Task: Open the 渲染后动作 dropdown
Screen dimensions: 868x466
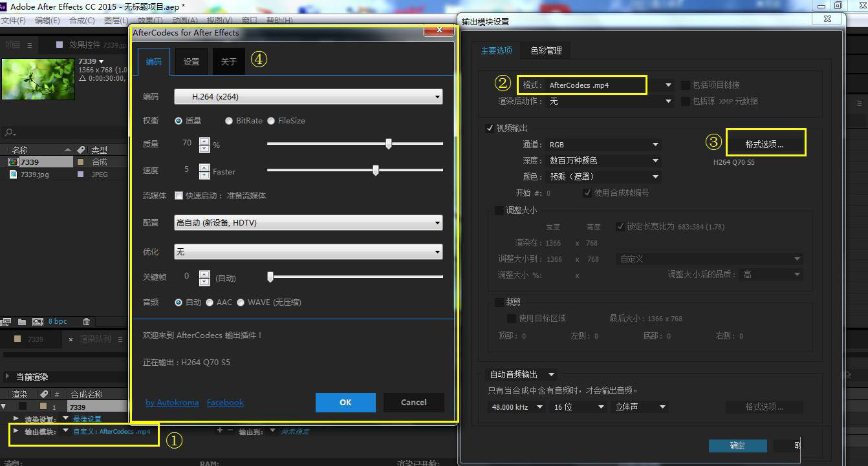Action: pos(610,101)
